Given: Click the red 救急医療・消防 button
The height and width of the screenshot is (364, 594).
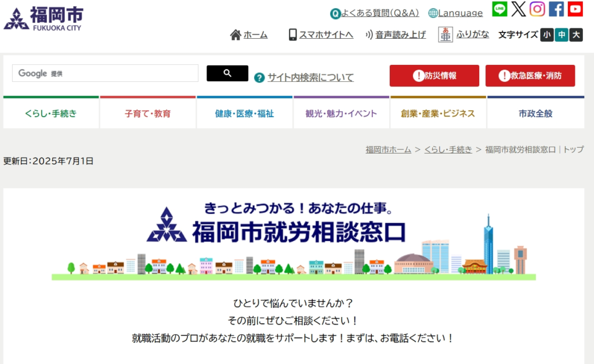Looking at the screenshot, I should click(x=530, y=76).
